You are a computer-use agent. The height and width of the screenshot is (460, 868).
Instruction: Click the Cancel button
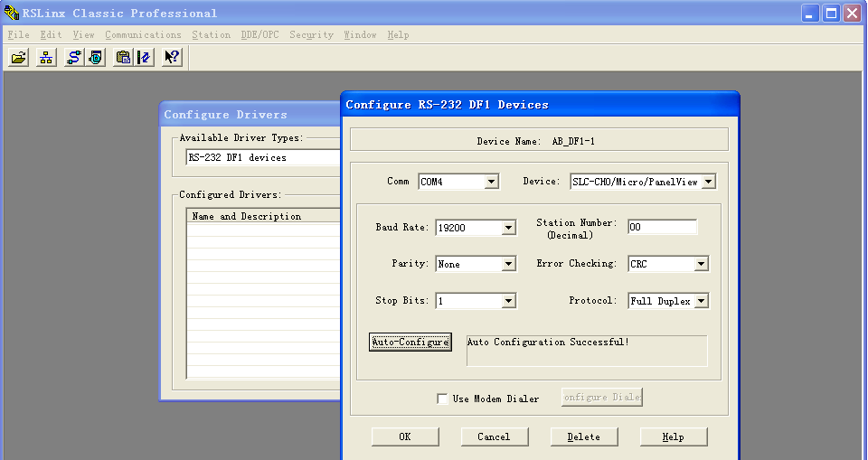(x=495, y=437)
